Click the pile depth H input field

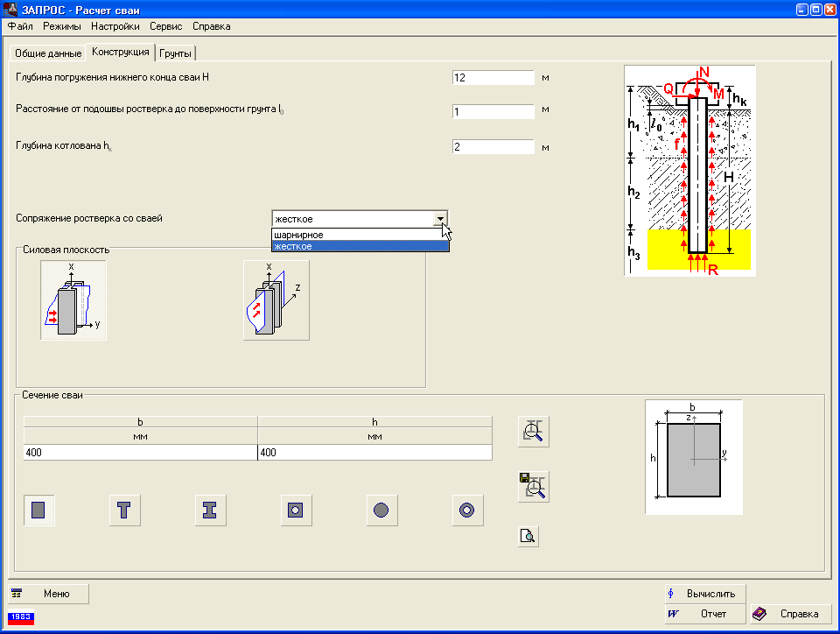coord(493,78)
